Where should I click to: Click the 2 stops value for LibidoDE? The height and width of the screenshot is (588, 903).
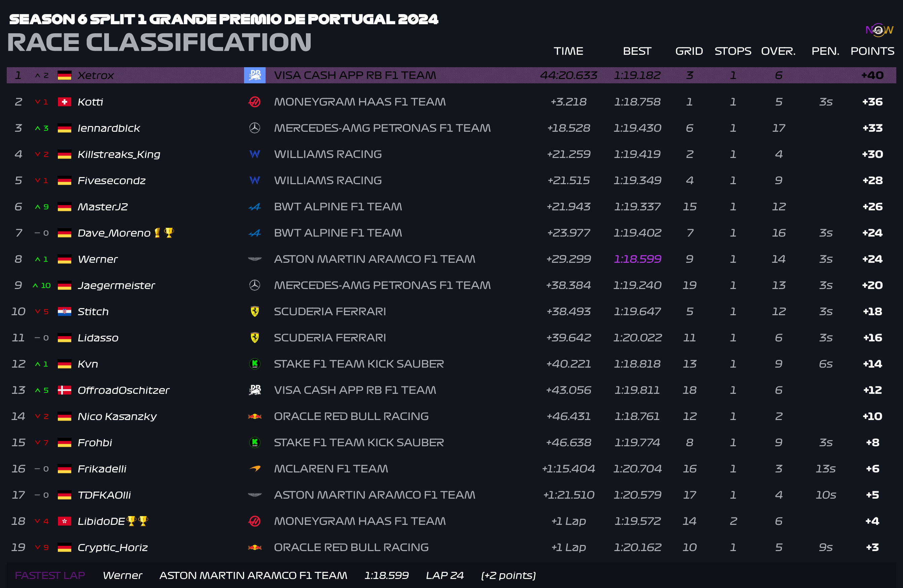coord(733,521)
